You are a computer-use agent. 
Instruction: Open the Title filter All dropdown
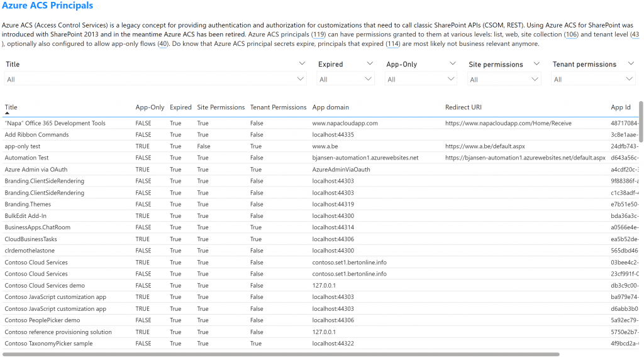click(x=155, y=79)
